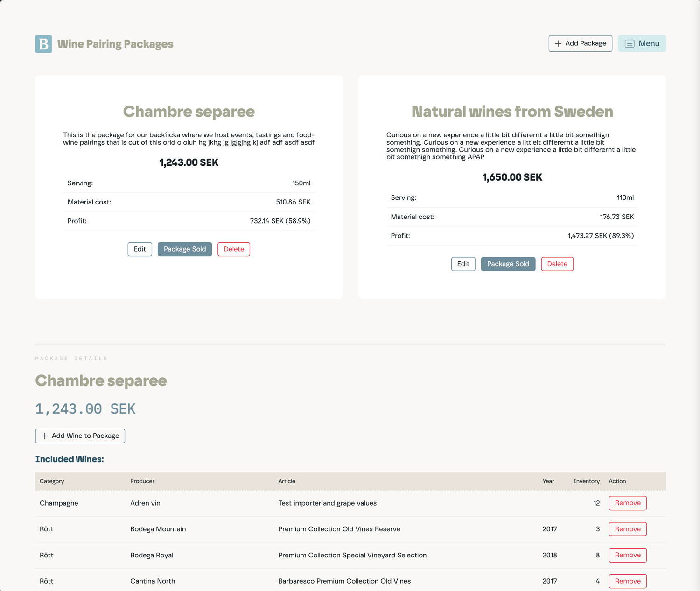Select the Chambre separee card heading
Viewport: 700px width, 591px height.
point(189,112)
